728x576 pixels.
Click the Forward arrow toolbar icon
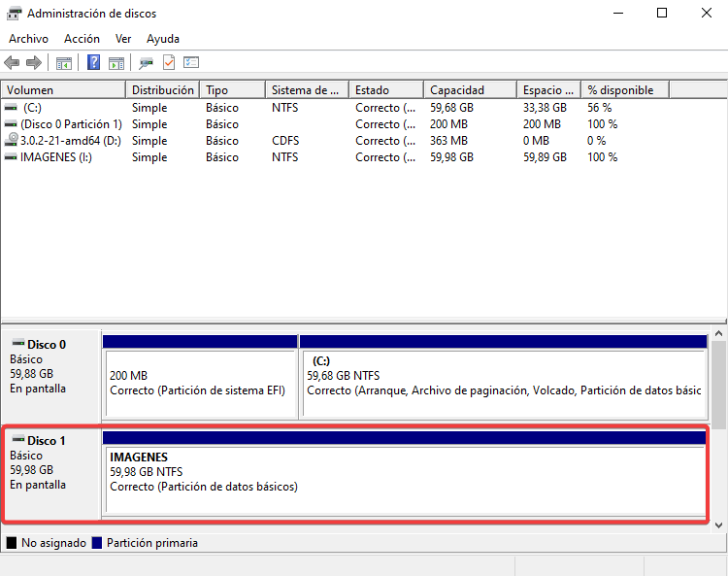tap(34, 63)
